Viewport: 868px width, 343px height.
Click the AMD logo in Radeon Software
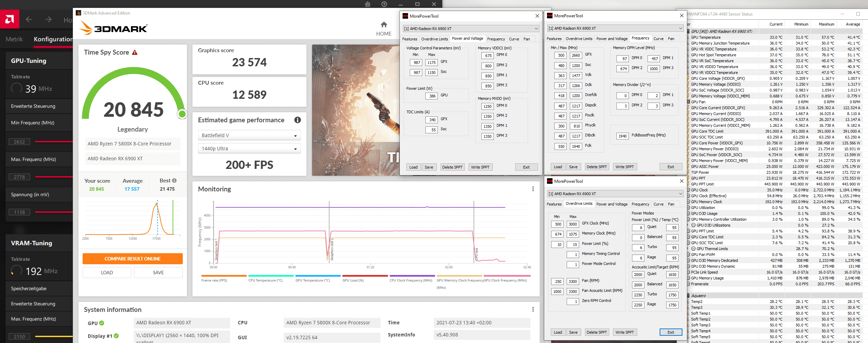[x=9, y=19]
